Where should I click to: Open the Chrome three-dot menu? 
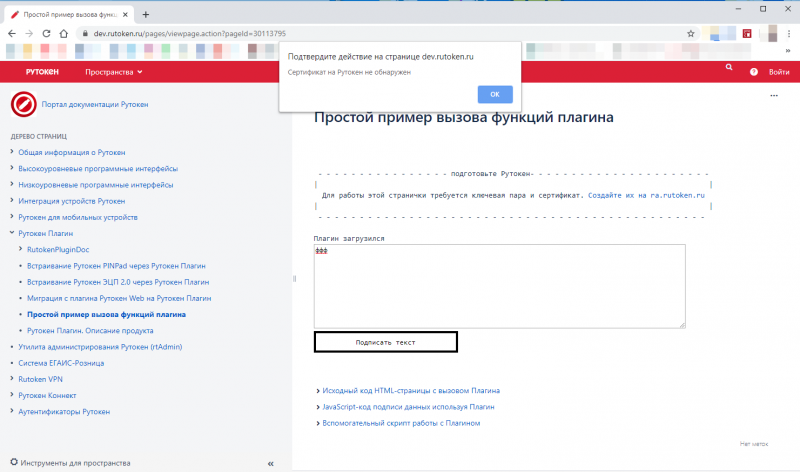(x=788, y=34)
